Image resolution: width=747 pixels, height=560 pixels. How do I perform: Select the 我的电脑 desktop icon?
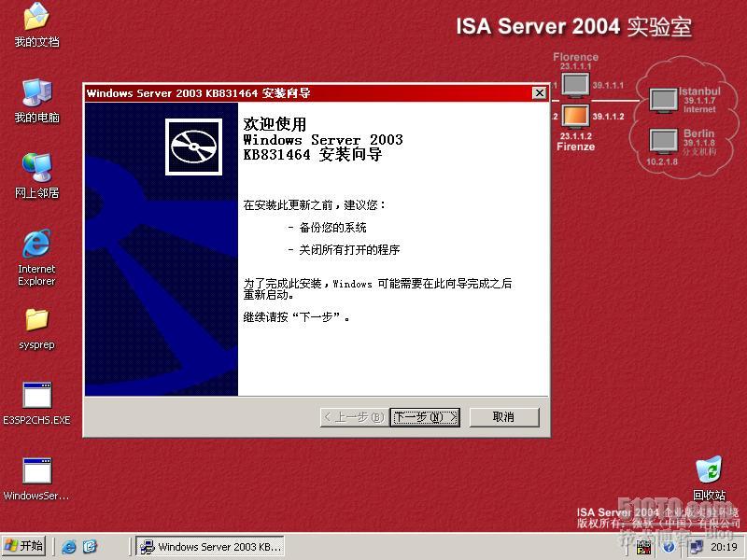[x=36, y=101]
